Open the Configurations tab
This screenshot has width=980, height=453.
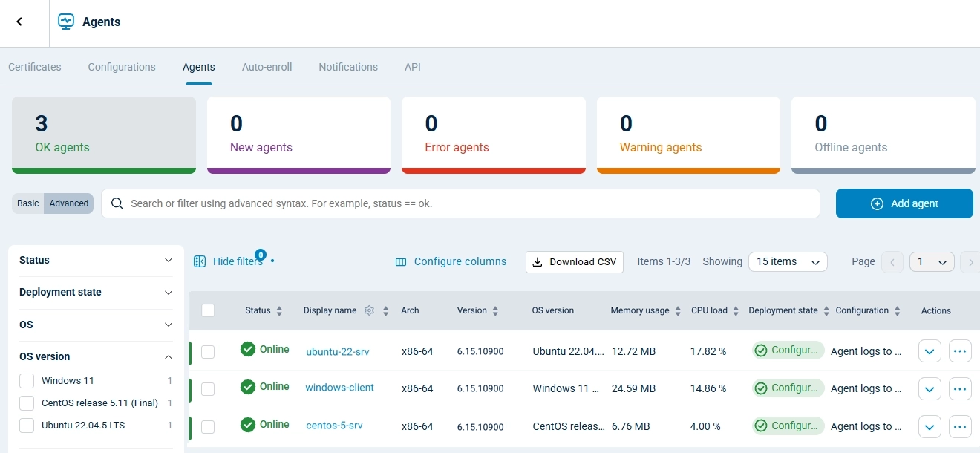coord(122,67)
